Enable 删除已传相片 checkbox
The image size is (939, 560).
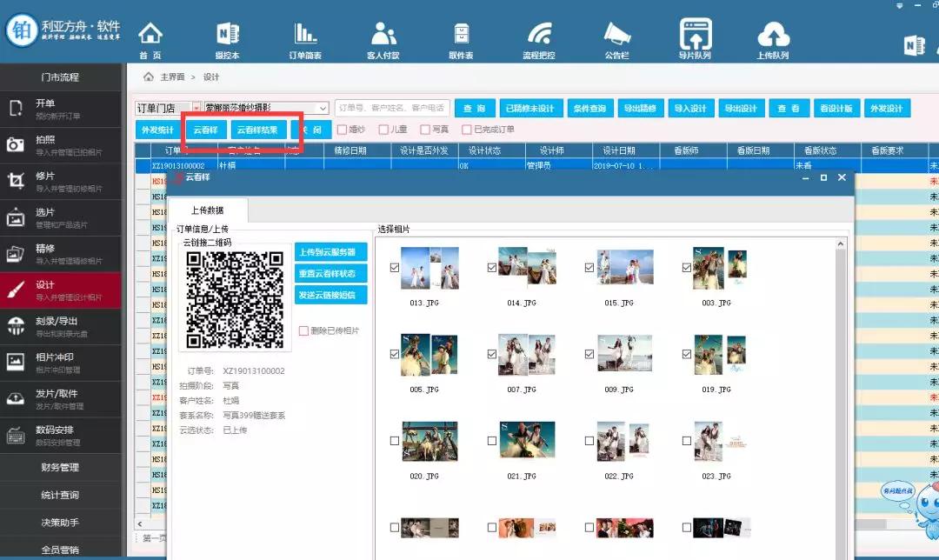pyautogui.click(x=303, y=330)
